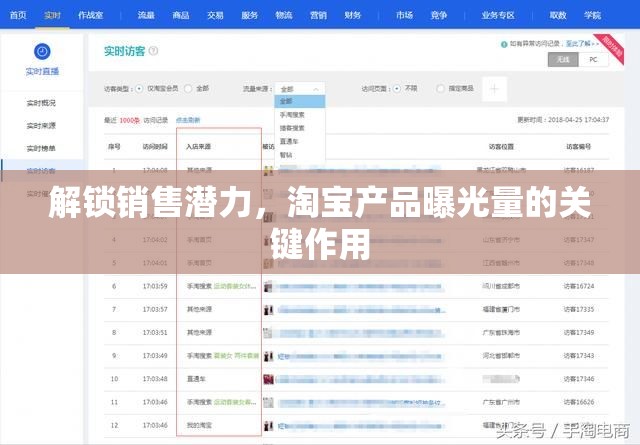Viewport: 640px width, 445px height.
Task: Click 我的淘宝 source in row 12
Action: (x=199, y=425)
